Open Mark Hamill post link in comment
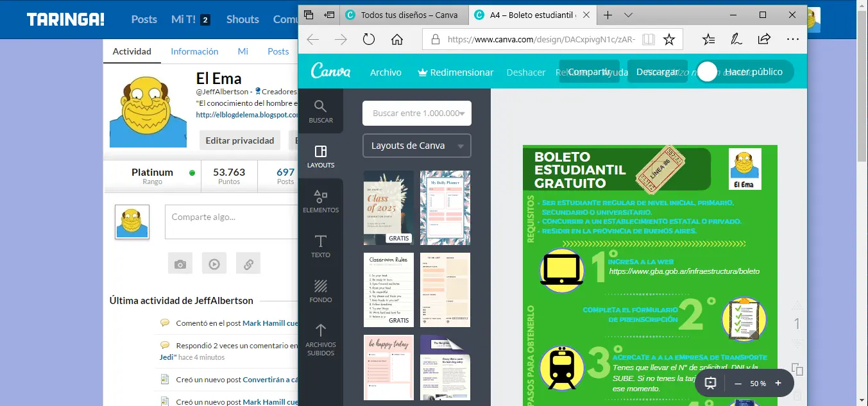This screenshot has width=868, height=406. point(270,323)
